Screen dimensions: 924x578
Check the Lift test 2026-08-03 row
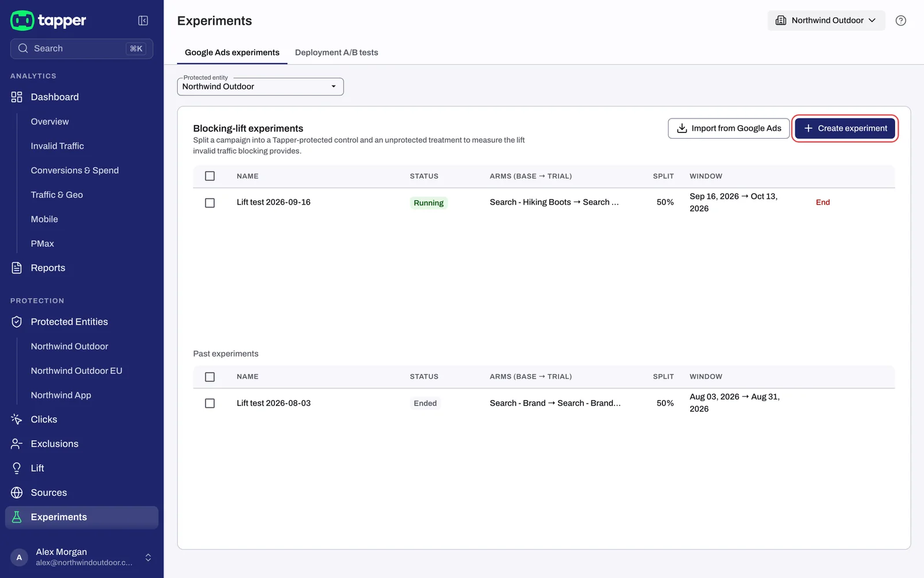[210, 403]
